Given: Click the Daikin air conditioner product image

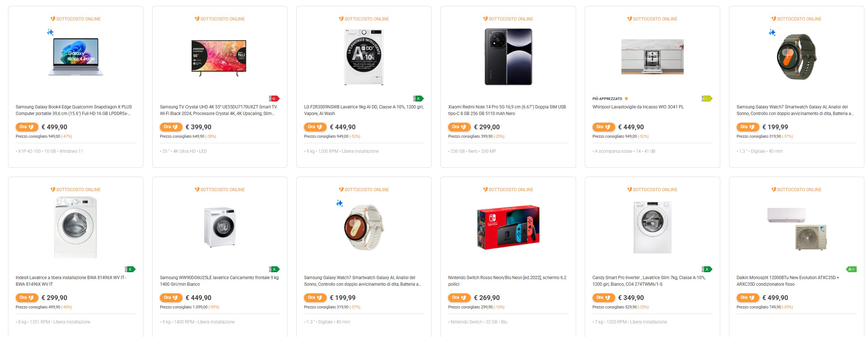Looking at the screenshot, I should [796, 229].
